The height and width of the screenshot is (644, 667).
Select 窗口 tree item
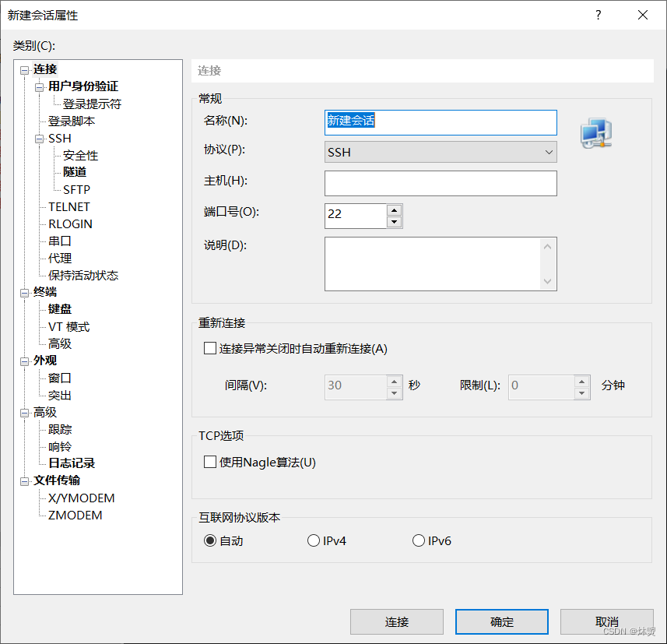(60, 378)
